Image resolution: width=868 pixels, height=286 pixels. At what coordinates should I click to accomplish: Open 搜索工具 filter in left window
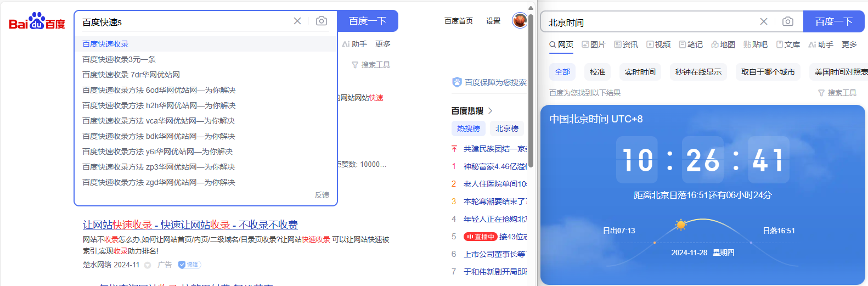click(x=371, y=65)
